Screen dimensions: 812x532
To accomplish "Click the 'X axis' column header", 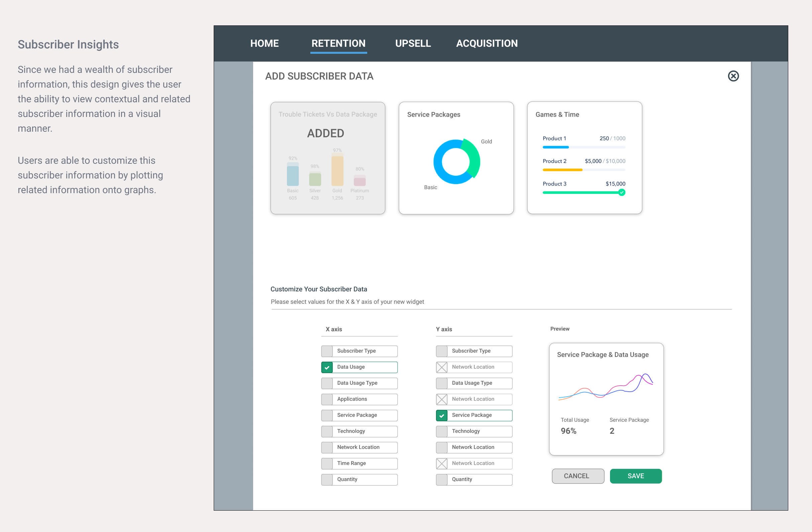I will [334, 329].
